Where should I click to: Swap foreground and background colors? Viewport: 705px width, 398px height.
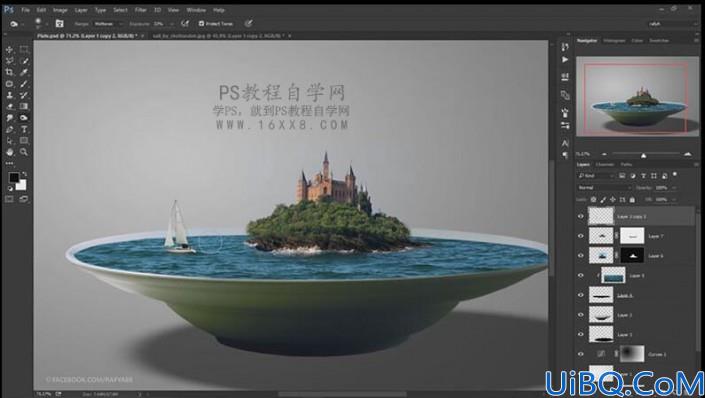(25, 174)
